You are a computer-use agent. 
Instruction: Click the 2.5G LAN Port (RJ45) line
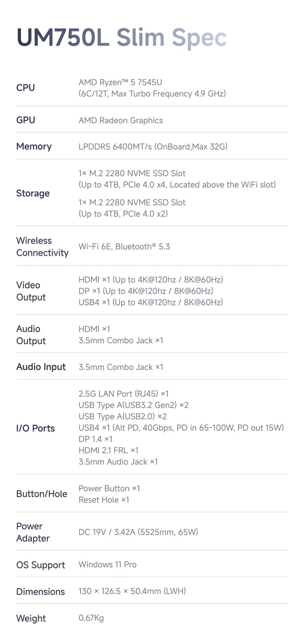(123, 394)
